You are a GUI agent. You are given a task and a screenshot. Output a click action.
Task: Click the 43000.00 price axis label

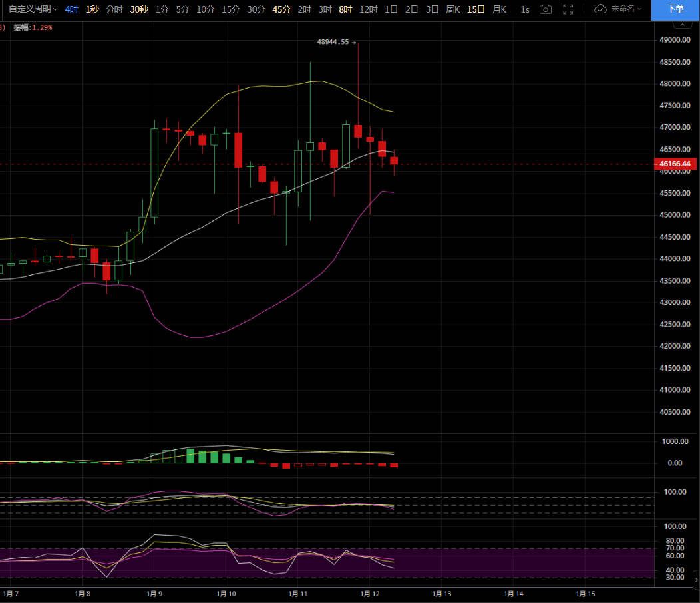[675, 302]
